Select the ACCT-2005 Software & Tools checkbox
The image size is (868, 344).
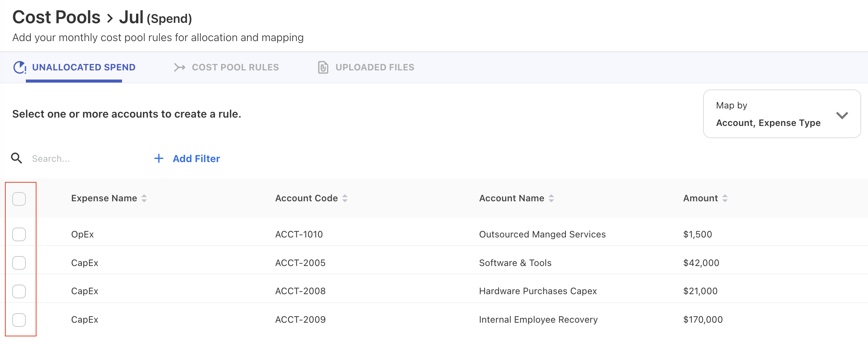pyautogui.click(x=19, y=263)
